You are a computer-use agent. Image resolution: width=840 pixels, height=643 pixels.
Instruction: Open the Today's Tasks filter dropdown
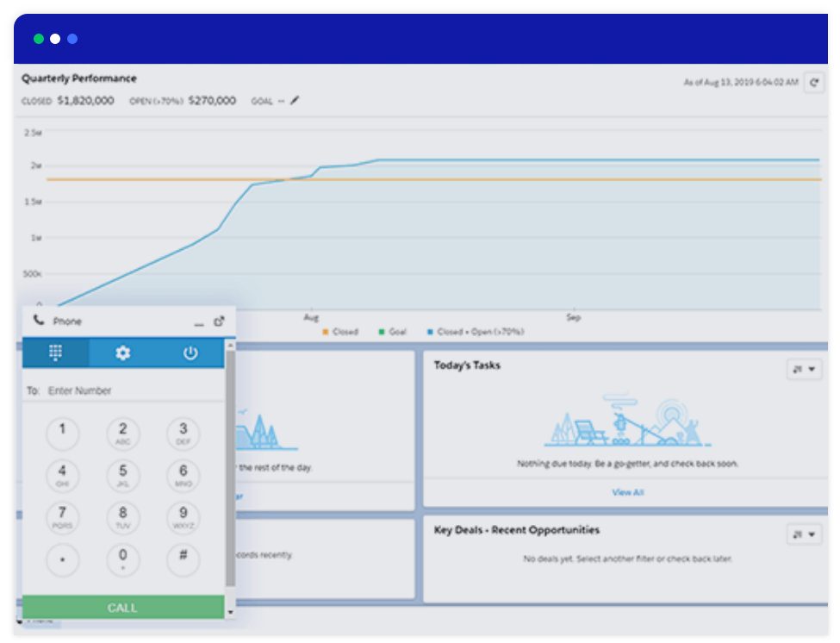[x=804, y=369]
